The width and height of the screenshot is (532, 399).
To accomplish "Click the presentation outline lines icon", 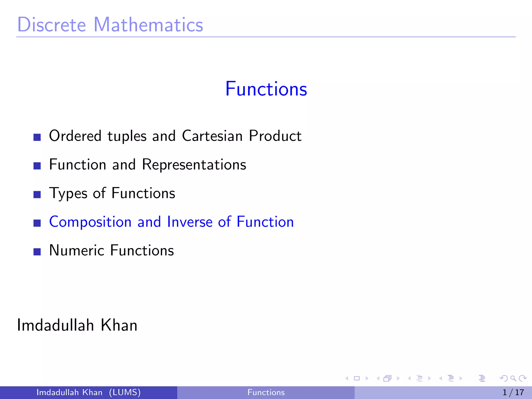I will 482,378.
